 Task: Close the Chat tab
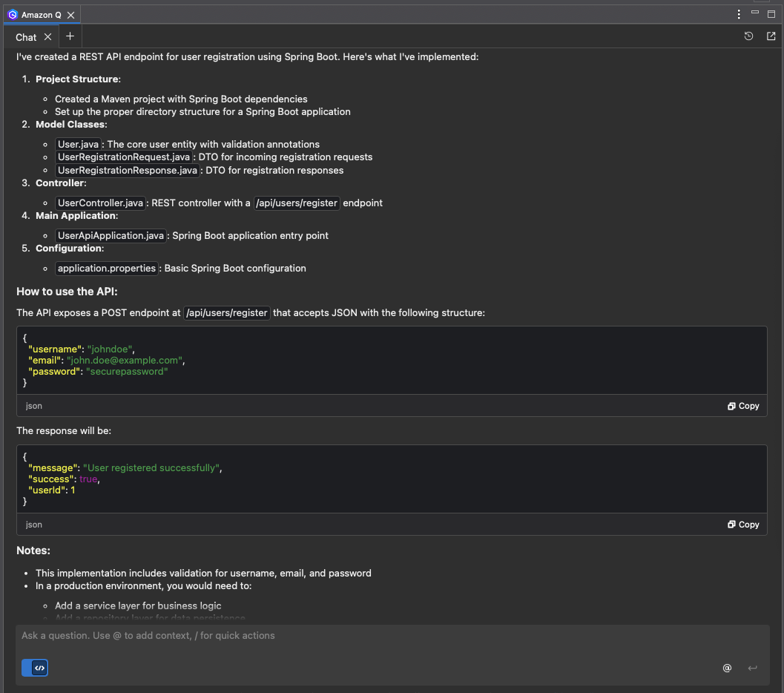point(47,36)
